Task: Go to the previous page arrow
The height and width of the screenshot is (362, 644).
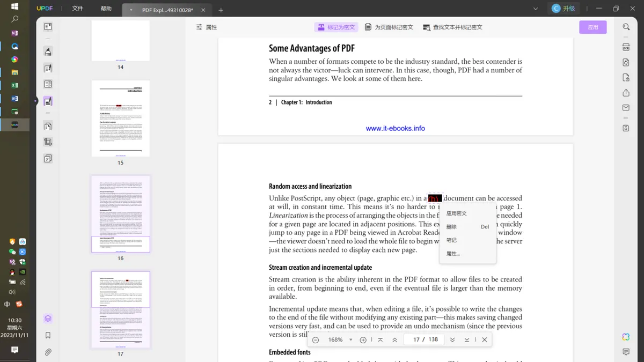Action: point(395,339)
